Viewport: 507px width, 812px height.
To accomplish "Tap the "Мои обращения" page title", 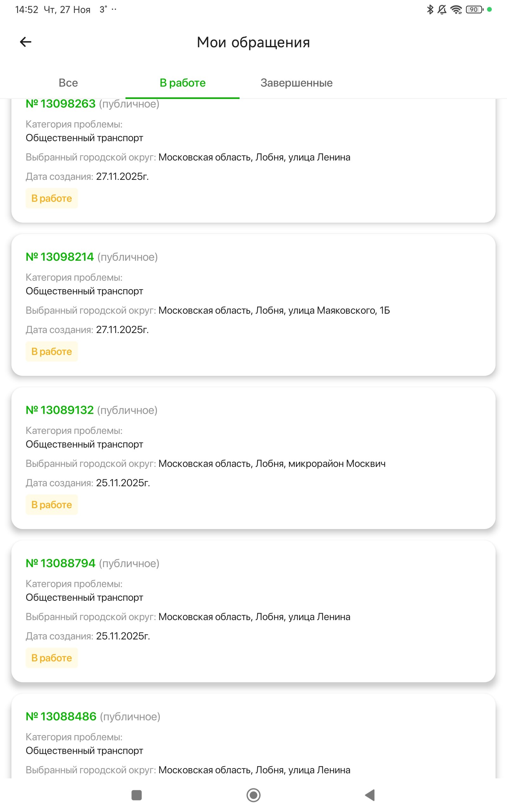I will pyautogui.click(x=253, y=42).
